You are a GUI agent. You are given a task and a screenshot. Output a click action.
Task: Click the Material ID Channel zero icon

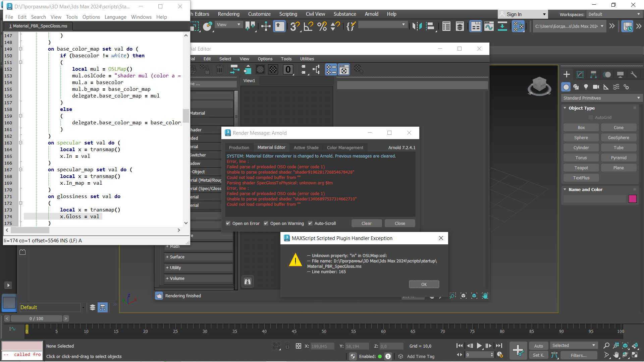[x=288, y=70]
